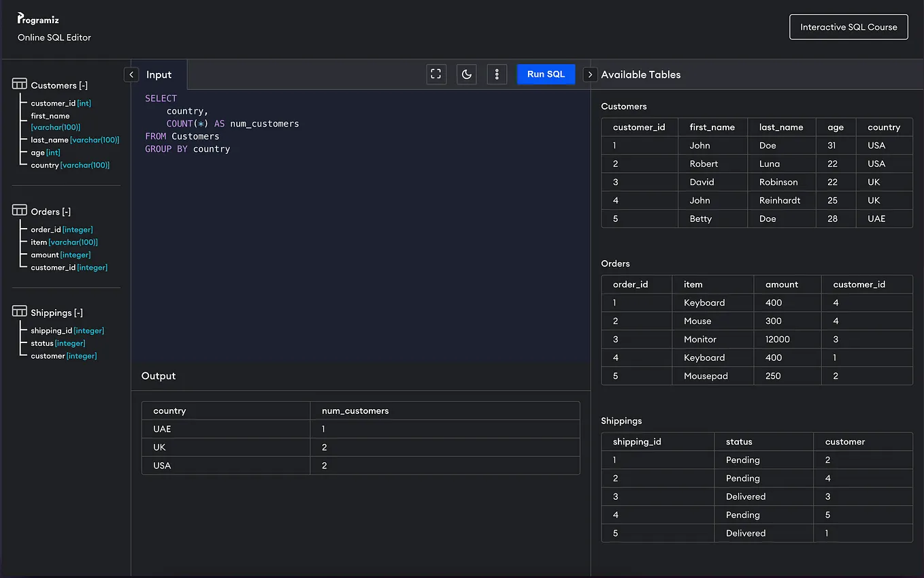924x578 pixels.
Task: Run the SQL query
Action: tap(546, 74)
